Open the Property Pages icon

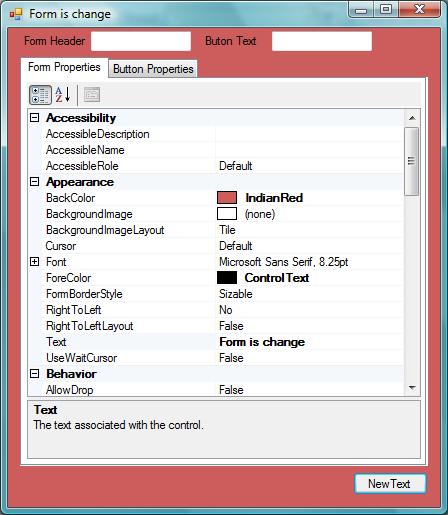(x=92, y=95)
